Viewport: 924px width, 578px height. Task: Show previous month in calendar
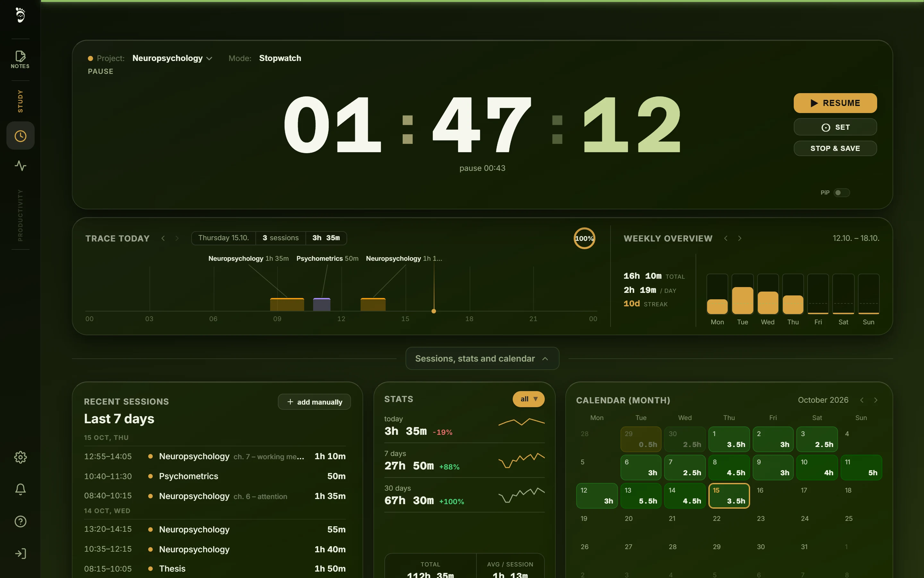[x=862, y=400]
